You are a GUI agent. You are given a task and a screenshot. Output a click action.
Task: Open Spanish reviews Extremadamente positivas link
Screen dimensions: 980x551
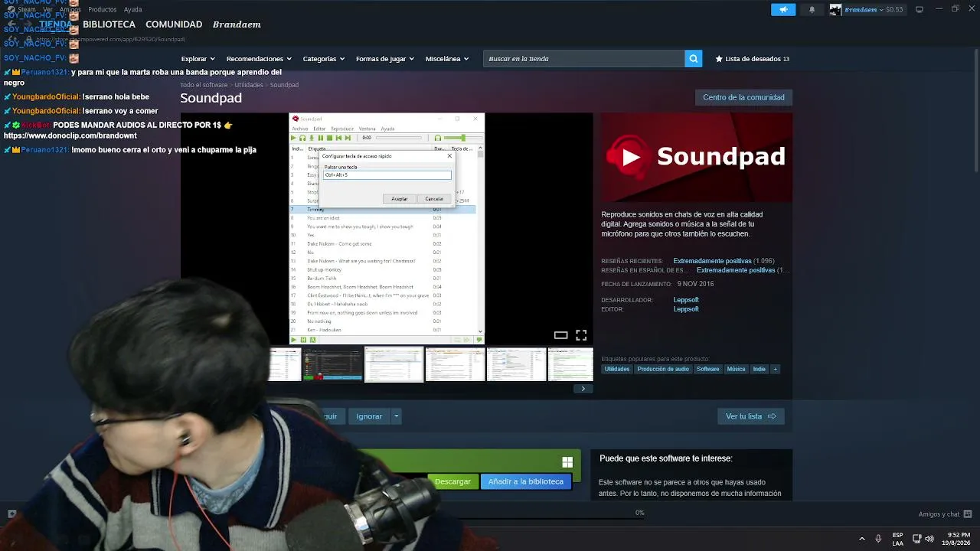click(x=736, y=270)
